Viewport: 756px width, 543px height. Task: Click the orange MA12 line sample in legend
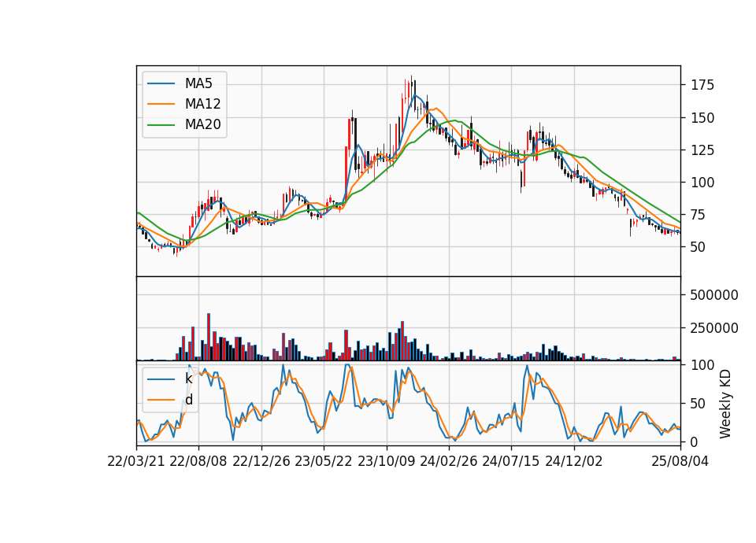click(x=161, y=104)
